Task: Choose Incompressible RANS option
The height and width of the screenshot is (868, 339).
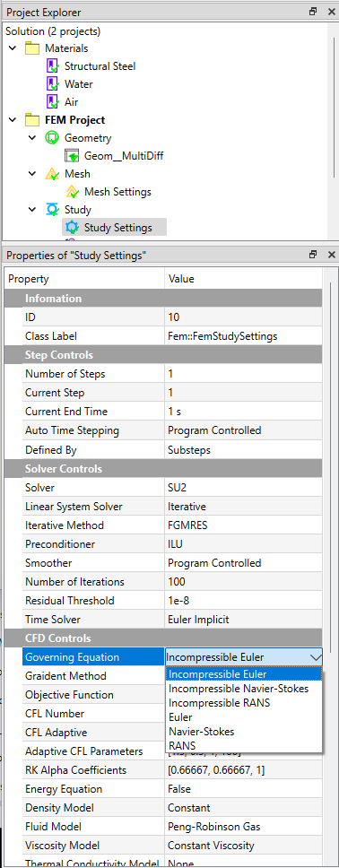Action: [244, 703]
